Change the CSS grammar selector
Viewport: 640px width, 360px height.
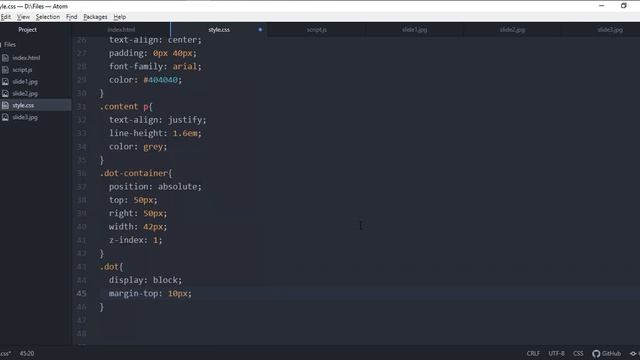point(578,353)
